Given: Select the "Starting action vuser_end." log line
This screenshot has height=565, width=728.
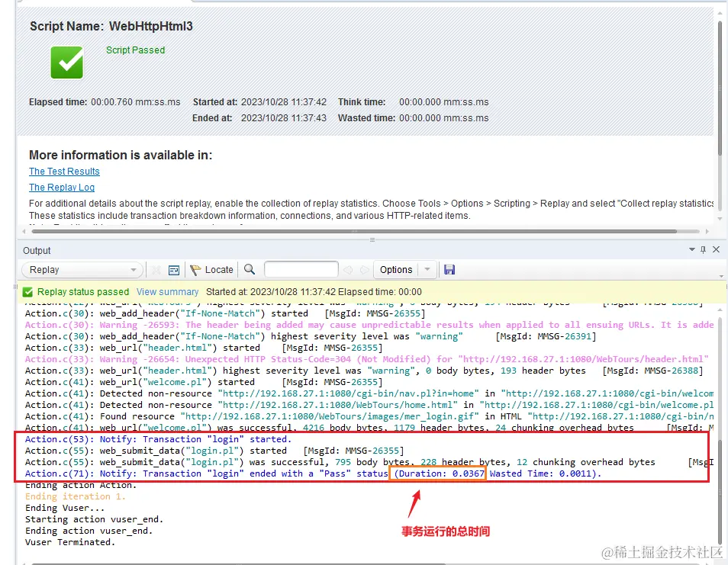Looking at the screenshot, I should (95, 519).
